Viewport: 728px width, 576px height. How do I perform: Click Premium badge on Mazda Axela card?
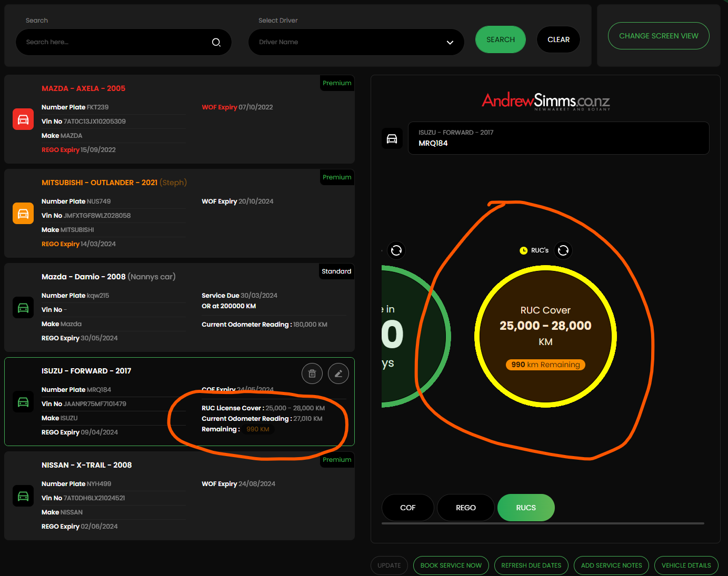pos(337,83)
